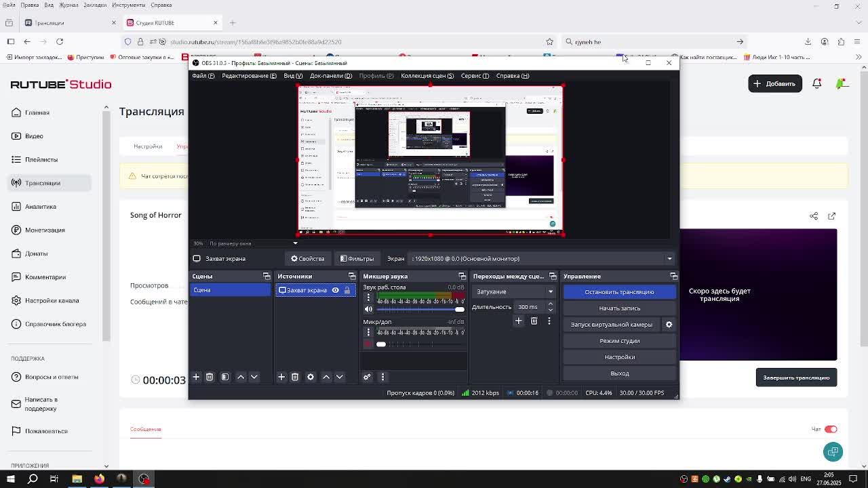
Task: Open Windows Start menu
Action: (x=11, y=479)
